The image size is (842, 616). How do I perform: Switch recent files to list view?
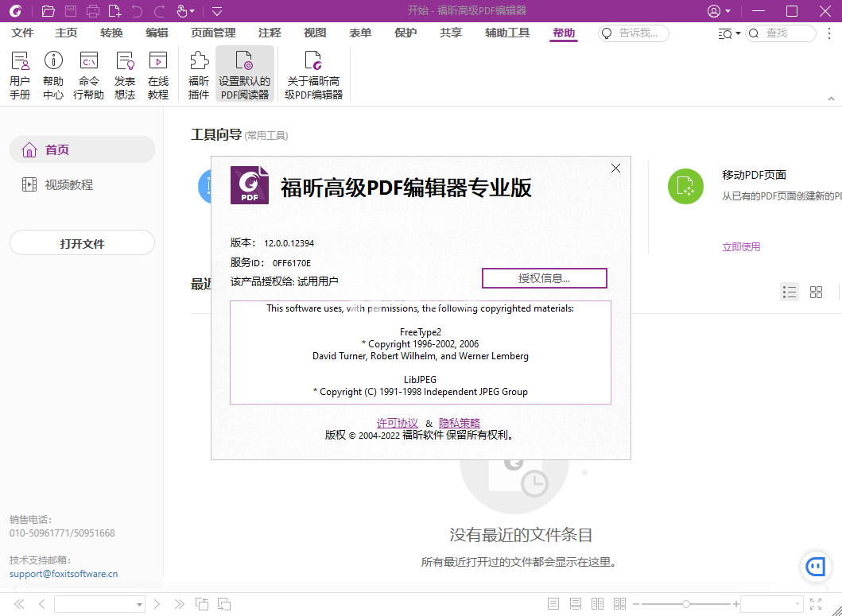(x=790, y=292)
